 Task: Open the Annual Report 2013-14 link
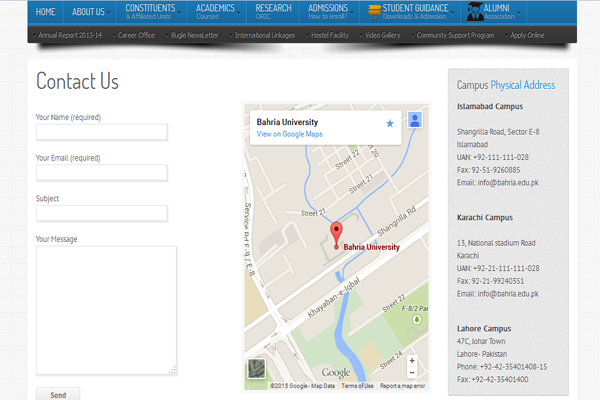tap(70, 35)
